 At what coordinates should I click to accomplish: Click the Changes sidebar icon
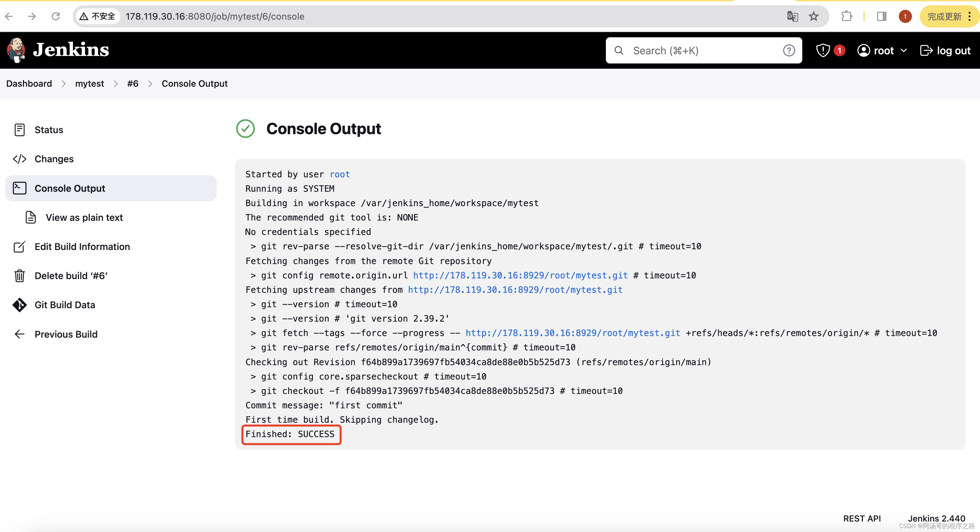coord(20,159)
